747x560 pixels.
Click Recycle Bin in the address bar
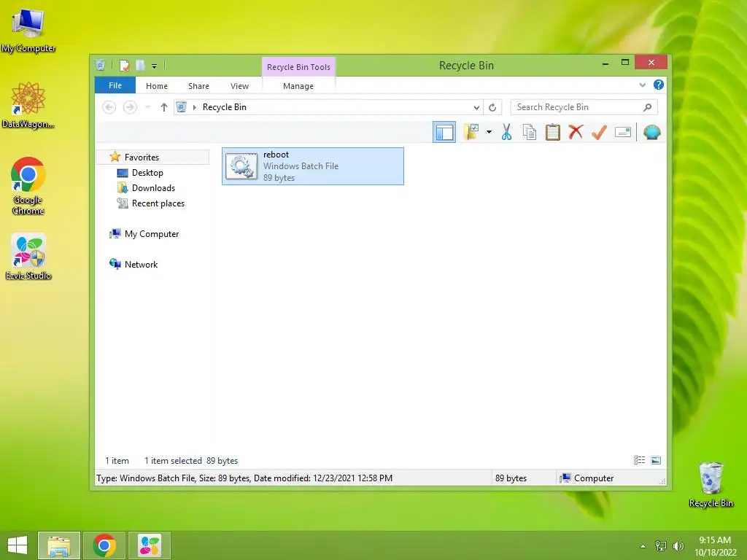225,107
